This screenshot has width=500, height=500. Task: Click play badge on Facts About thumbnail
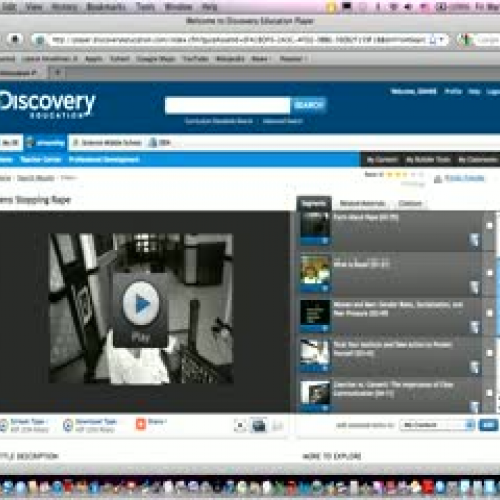tap(325, 240)
